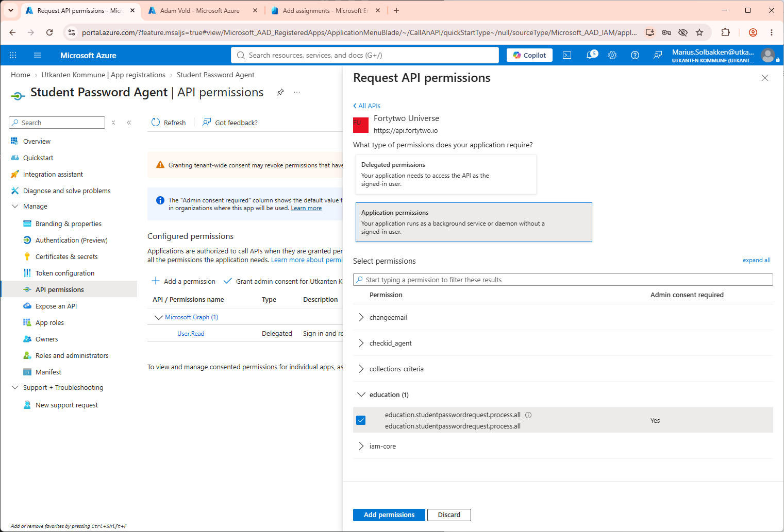Click the Discard button
This screenshot has width=784, height=532.
[449, 515]
